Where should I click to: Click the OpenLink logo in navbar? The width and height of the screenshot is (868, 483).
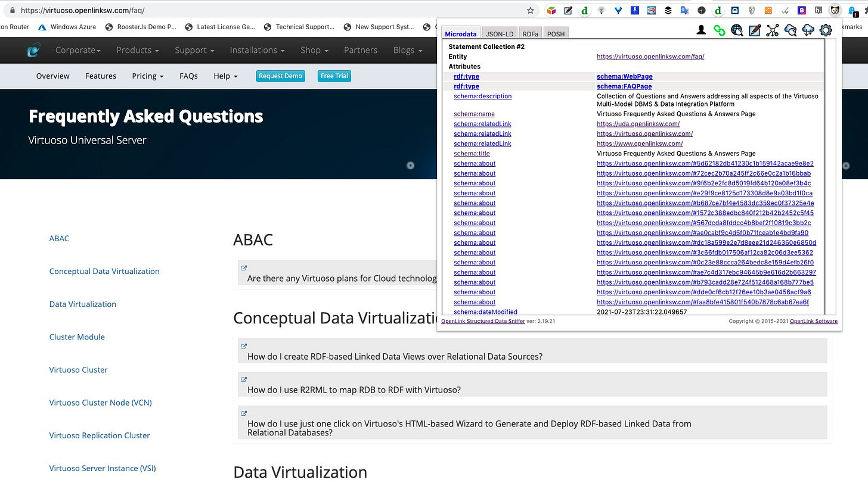34,50
